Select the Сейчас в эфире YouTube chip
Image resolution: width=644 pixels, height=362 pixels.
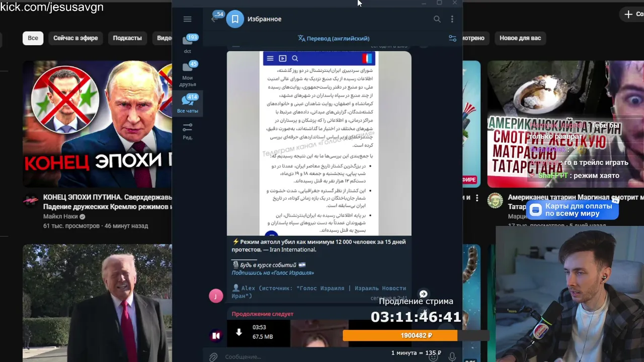point(75,38)
